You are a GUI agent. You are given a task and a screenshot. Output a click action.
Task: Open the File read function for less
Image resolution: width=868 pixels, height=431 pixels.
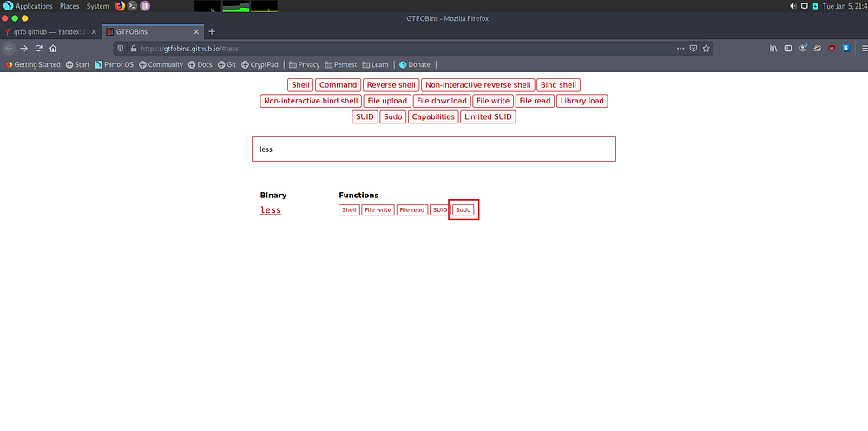[x=412, y=210]
